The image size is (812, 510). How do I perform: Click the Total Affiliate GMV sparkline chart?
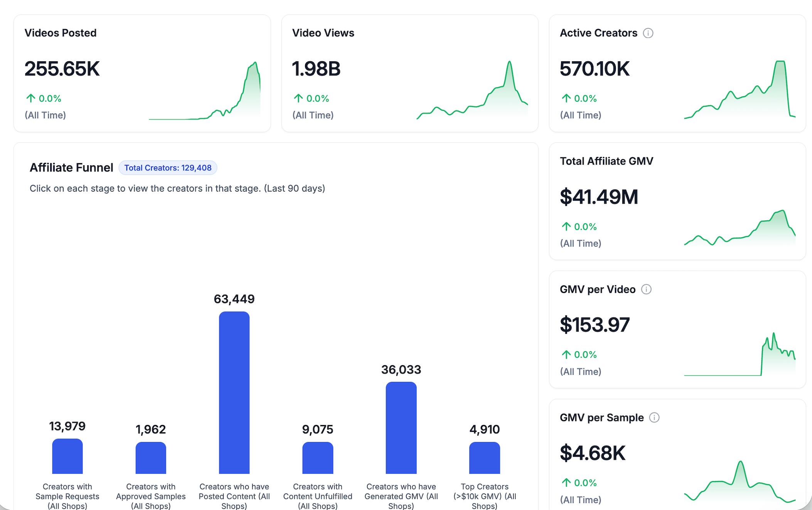(x=740, y=229)
